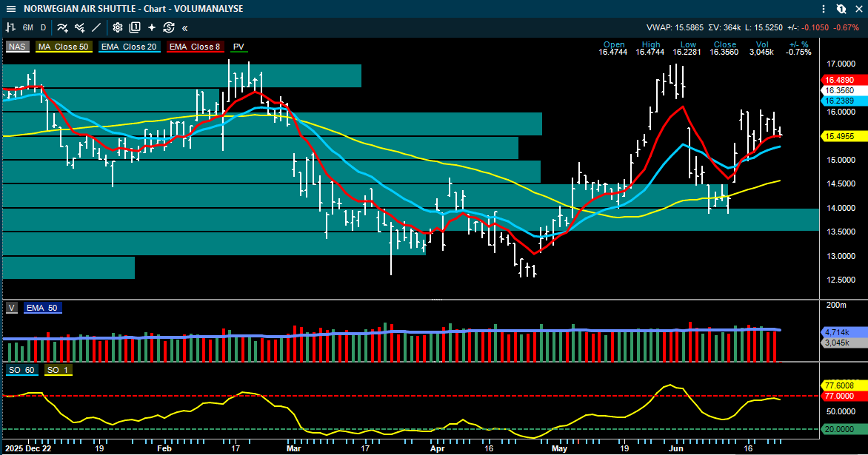Change chart type with the bar-chart icon

(x=10, y=27)
